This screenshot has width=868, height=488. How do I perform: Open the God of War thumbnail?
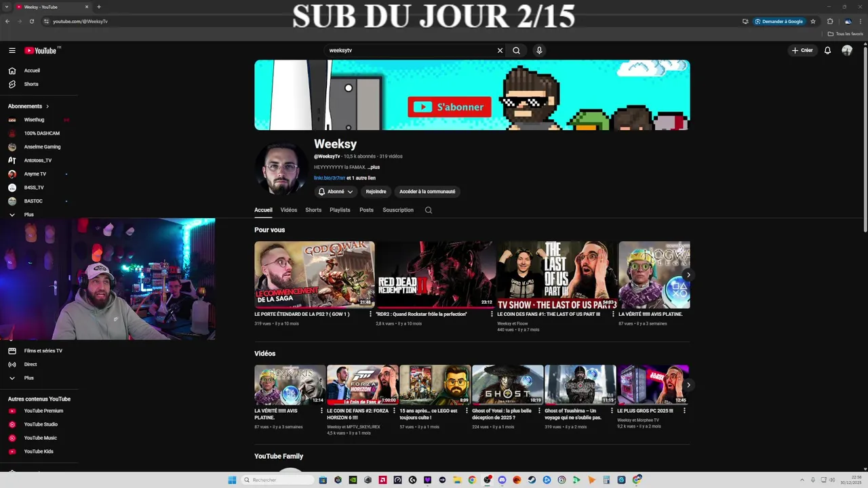click(314, 274)
